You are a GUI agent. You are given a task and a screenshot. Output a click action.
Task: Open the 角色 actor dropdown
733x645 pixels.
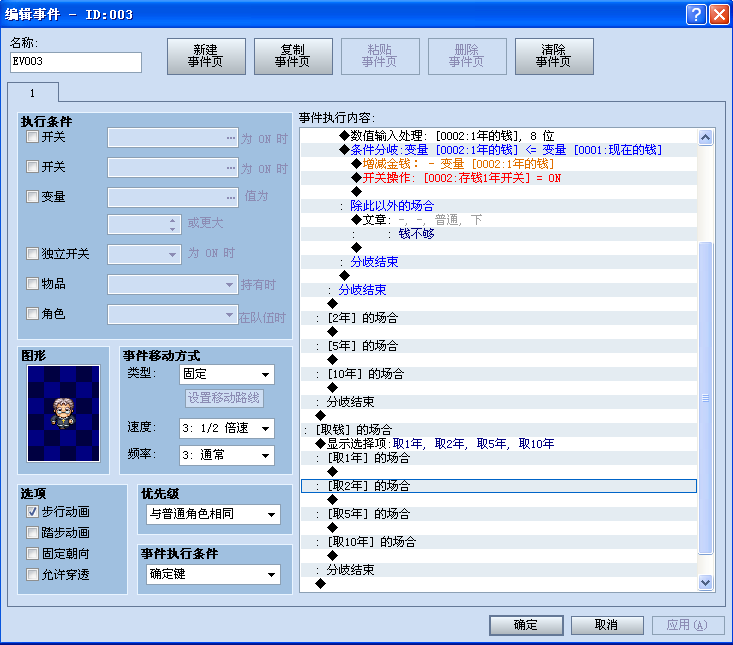(173, 315)
